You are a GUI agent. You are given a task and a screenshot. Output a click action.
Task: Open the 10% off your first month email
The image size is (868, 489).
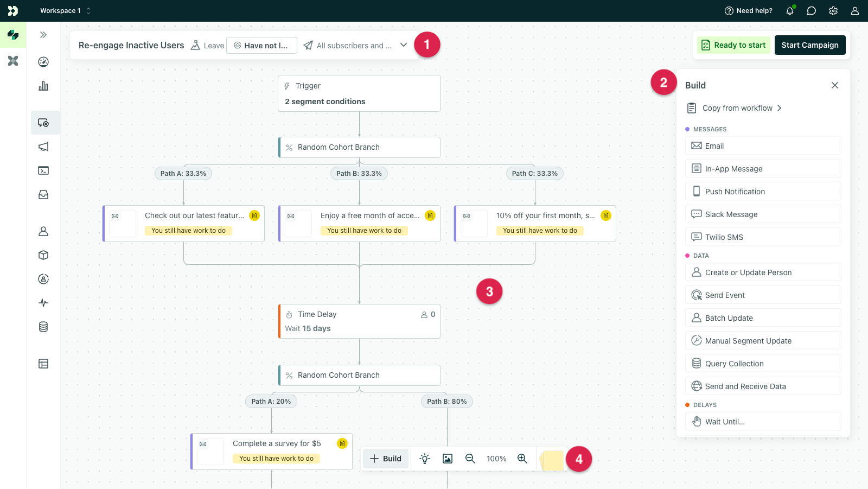[535, 224]
